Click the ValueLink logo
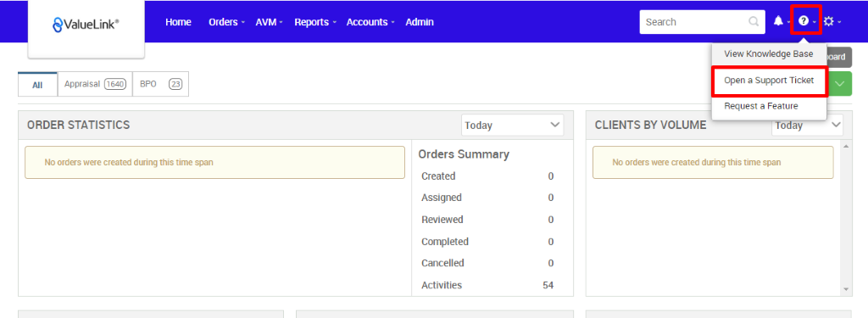Viewport: 868px width, 318px height. coord(86,24)
